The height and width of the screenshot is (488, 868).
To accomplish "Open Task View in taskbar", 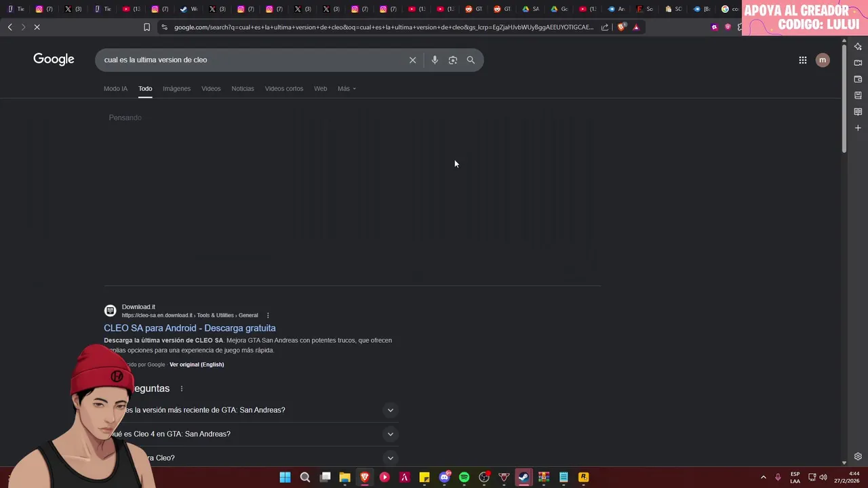I will pyautogui.click(x=325, y=477).
